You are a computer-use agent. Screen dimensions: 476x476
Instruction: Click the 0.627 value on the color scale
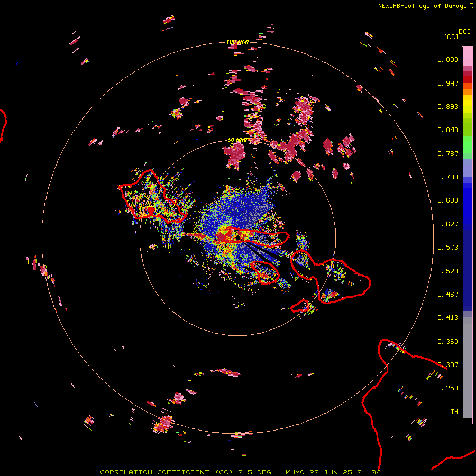[x=448, y=224]
